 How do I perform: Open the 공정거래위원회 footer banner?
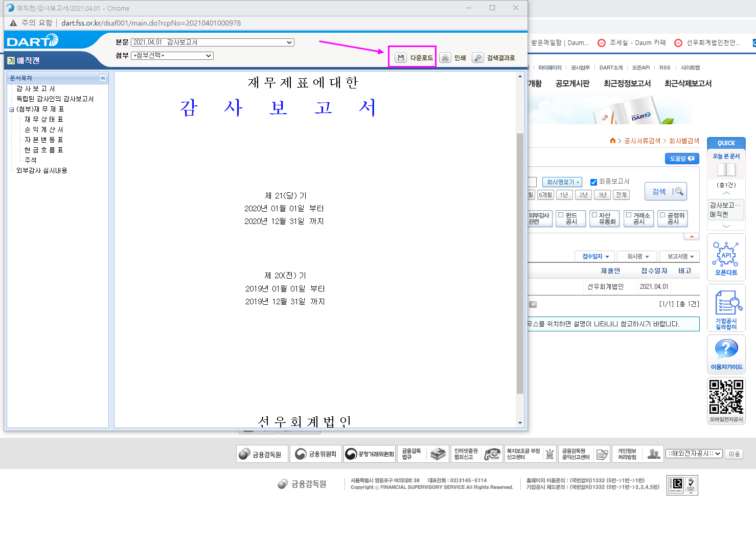pos(370,454)
